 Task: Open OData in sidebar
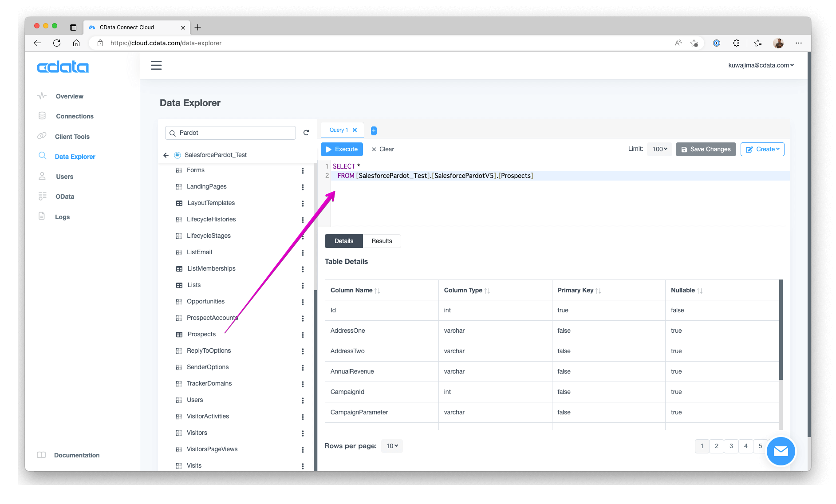[65, 197]
